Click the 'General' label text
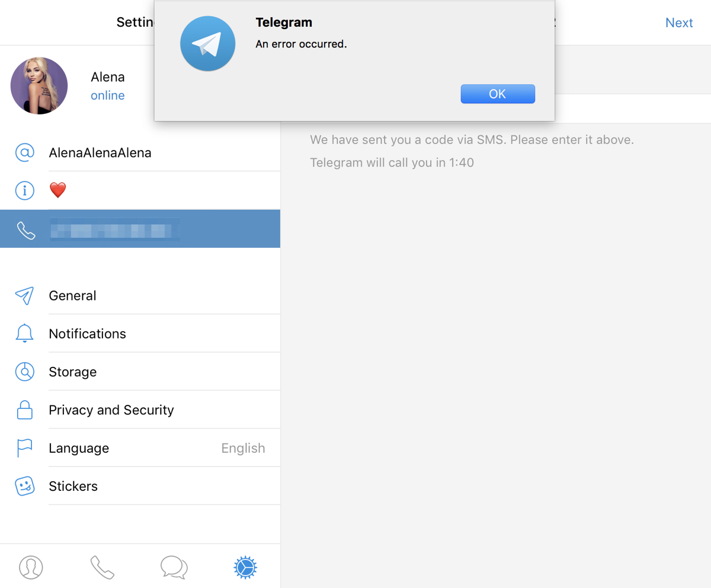711x588 pixels. click(x=72, y=296)
